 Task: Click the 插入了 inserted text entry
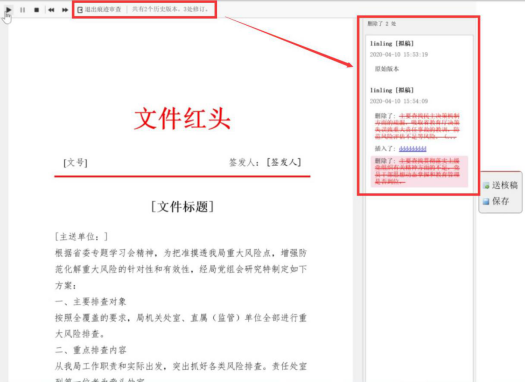pos(400,149)
